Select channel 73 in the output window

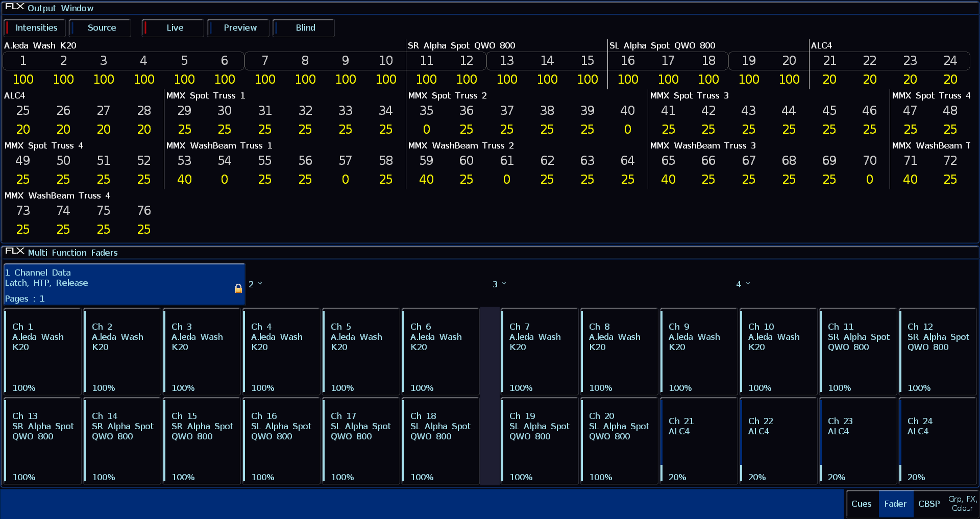23,211
